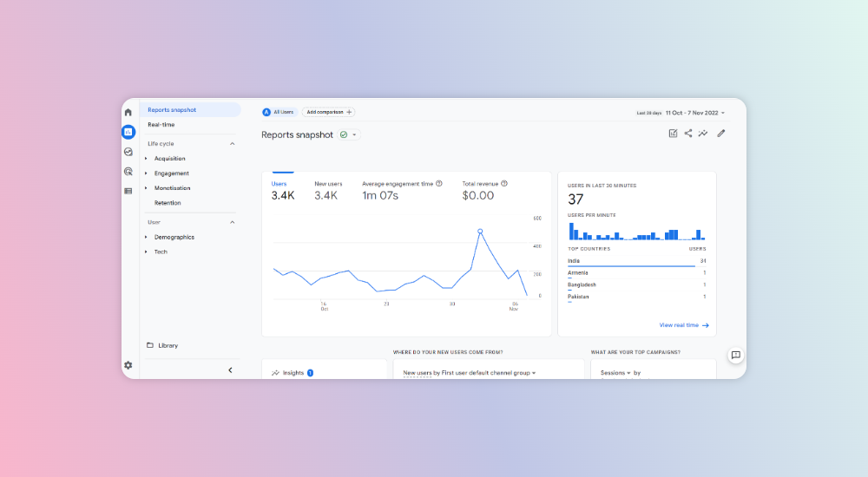Click the users per minute bar chart
The height and width of the screenshot is (477, 868).
(x=636, y=231)
